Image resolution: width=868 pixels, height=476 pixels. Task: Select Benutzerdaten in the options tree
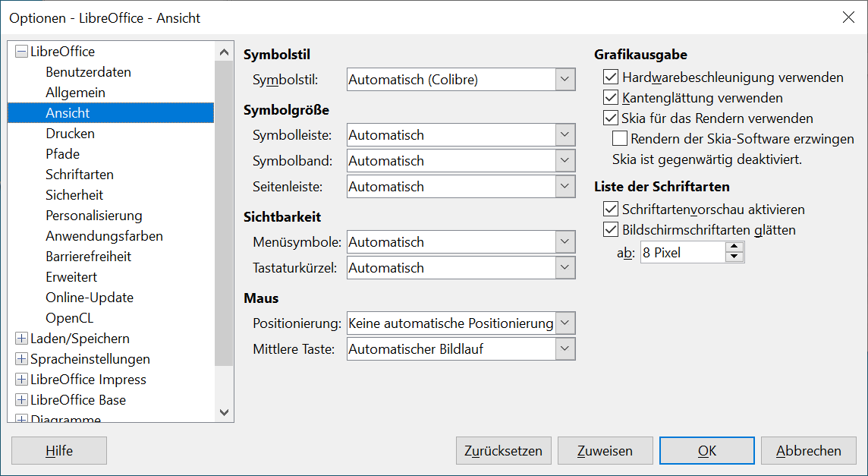[89, 72]
